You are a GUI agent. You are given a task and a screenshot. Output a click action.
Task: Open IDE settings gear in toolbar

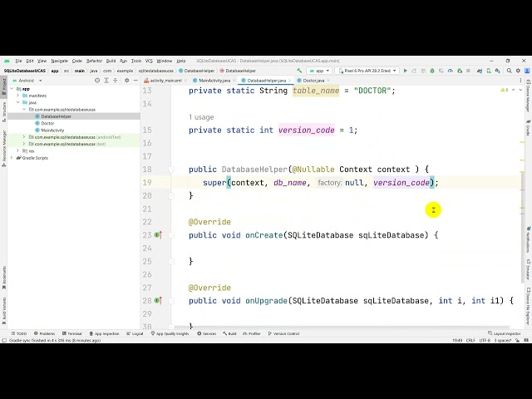point(518,71)
